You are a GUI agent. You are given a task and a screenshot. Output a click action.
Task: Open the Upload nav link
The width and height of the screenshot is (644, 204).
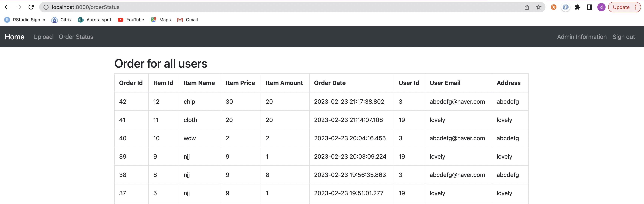[x=43, y=37]
